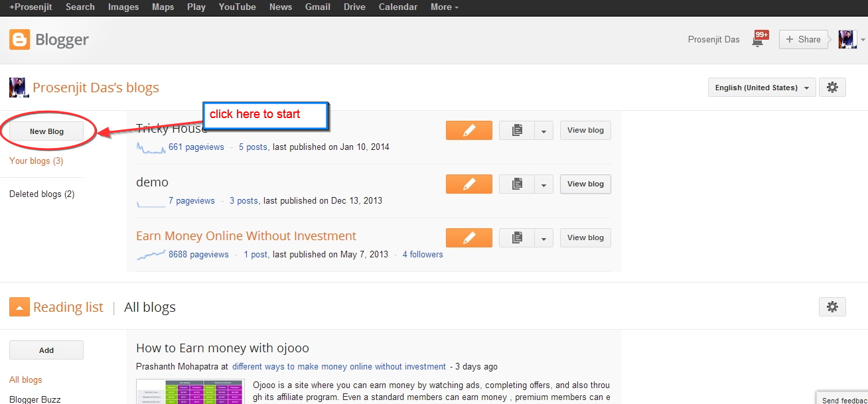Screen dimensions: 868x404
Task: Click the + Share button
Action: (803, 39)
